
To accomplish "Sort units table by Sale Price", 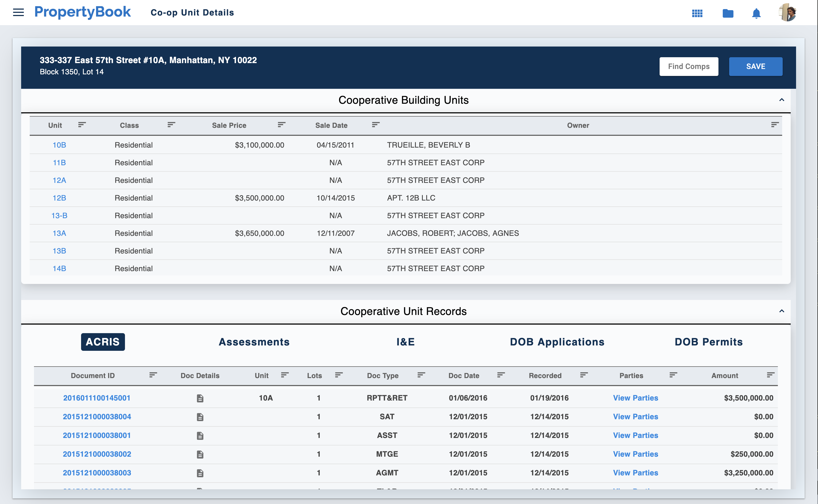I will tap(281, 125).
